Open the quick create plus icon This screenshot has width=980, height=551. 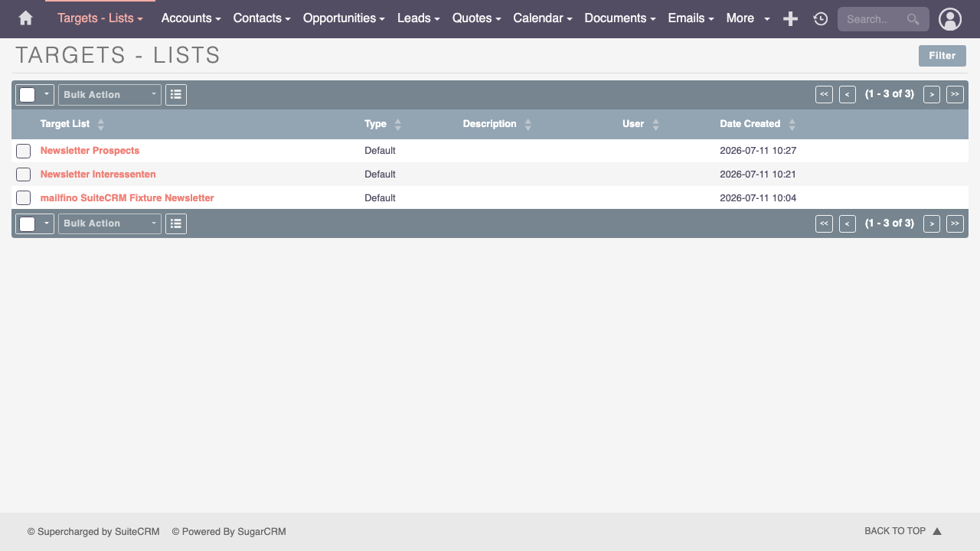point(791,19)
